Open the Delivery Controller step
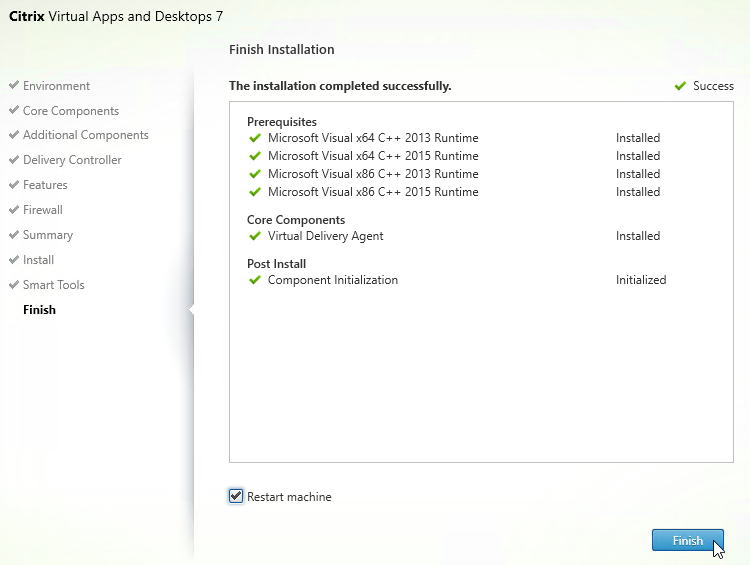The width and height of the screenshot is (750, 565). click(x=72, y=160)
